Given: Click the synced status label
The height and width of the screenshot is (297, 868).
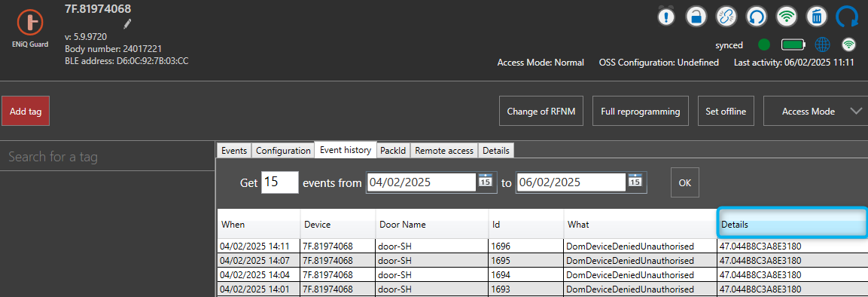Looking at the screenshot, I should (729, 45).
